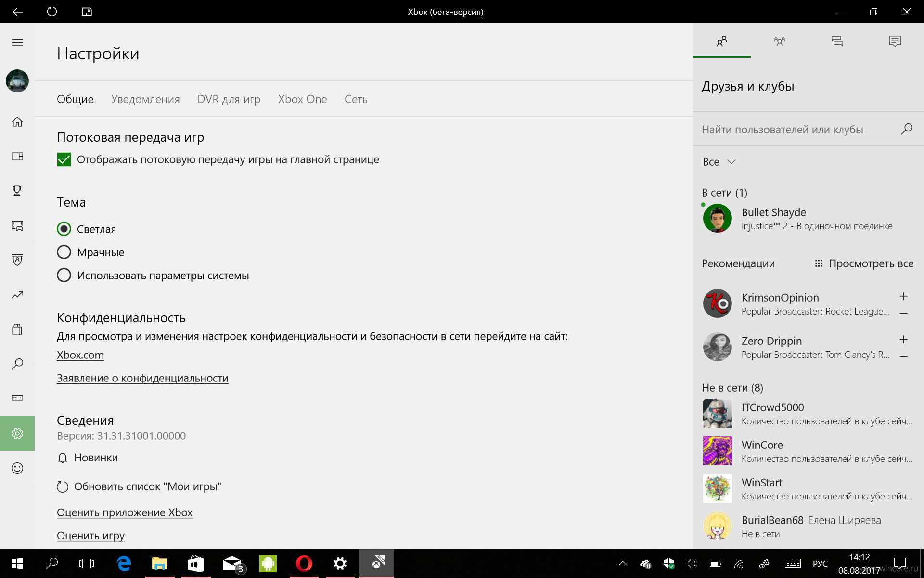Open the Xbox One settings tab
The width and height of the screenshot is (924, 578).
[x=302, y=99]
